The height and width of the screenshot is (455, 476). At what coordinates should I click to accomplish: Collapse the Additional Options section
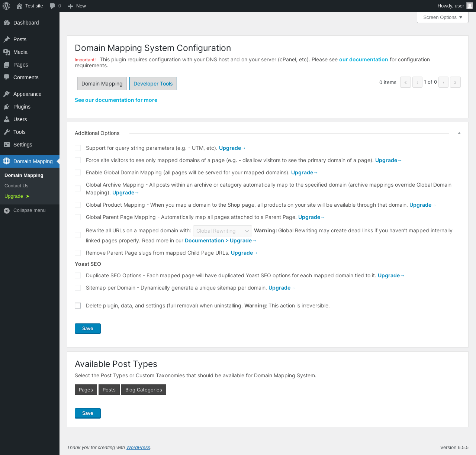coord(459,133)
